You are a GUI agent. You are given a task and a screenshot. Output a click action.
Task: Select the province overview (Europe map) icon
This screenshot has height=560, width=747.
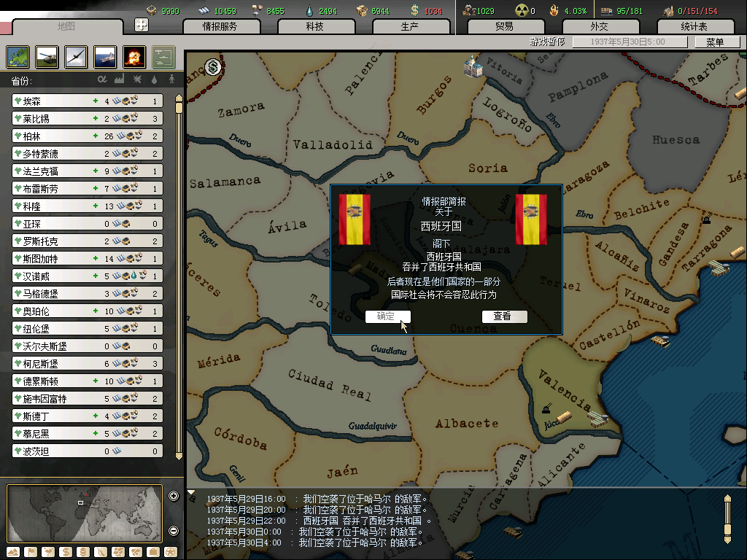18,57
